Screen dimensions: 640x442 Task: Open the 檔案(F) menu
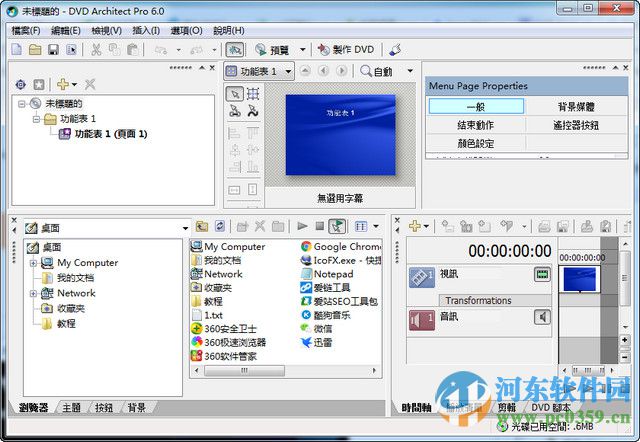[x=26, y=31]
